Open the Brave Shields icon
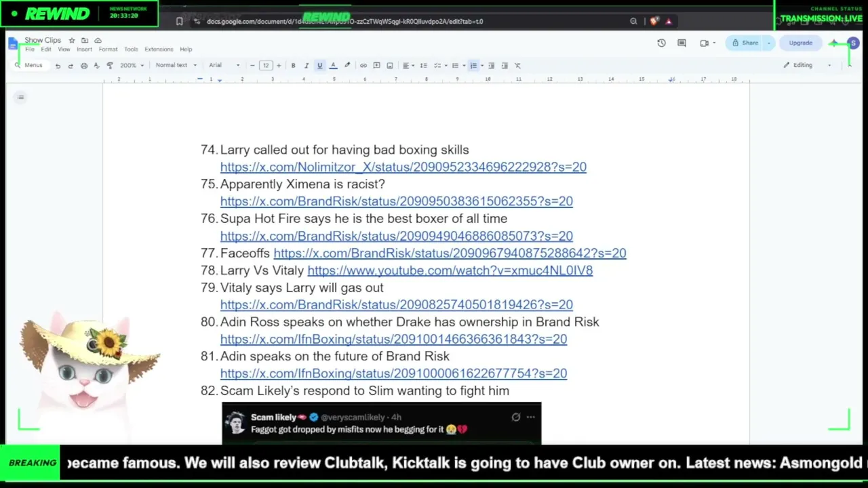The image size is (868, 488). pyautogui.click(x=654, y=22)
